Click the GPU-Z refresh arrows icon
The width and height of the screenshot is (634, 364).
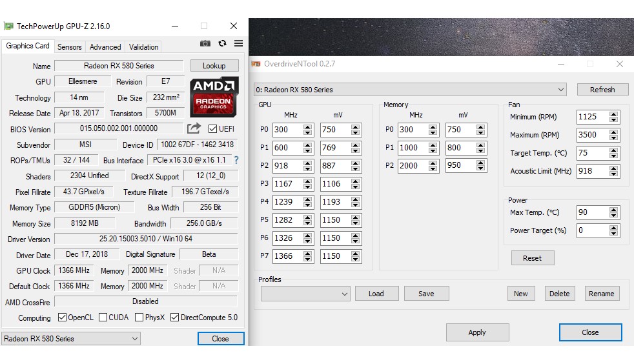222,43
